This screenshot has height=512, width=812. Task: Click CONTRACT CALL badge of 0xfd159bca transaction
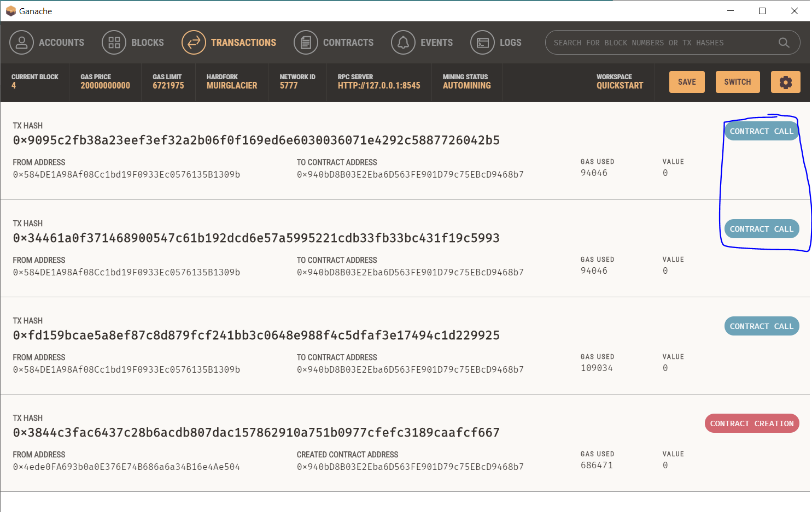[762, 326]
